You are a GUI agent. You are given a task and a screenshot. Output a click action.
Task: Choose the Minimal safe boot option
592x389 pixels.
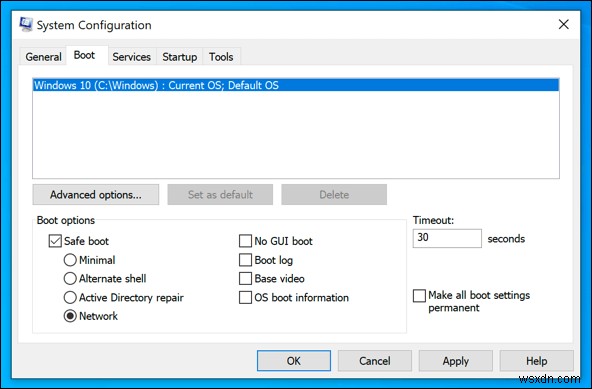(x=70, y=260)
